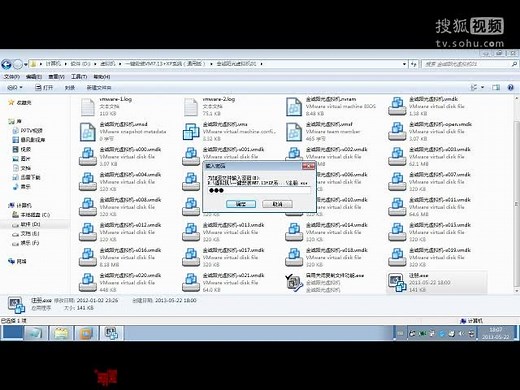This screenshot has width=520, height=390.
Task: Select Libraries (库) in the navigation pane
Action: pyautogui.click(x=15, y=121)
